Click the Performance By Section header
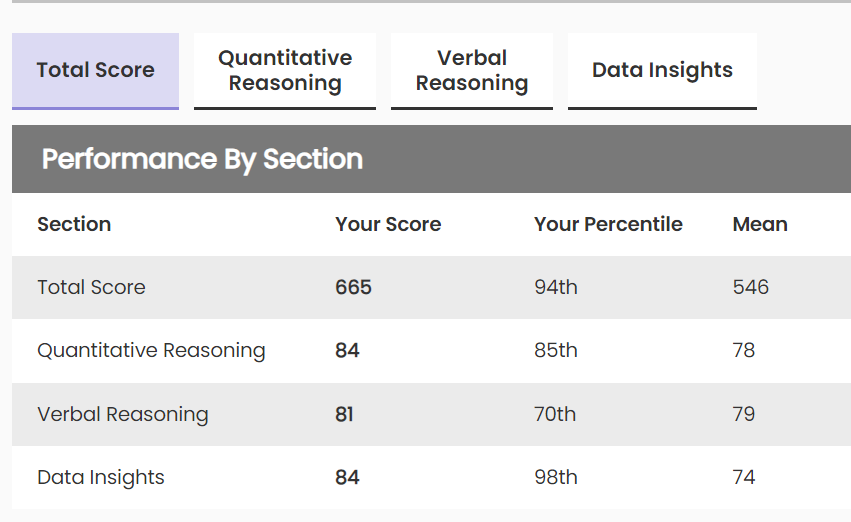The width and height of the screenshot is (851, 522). [202, 159]
